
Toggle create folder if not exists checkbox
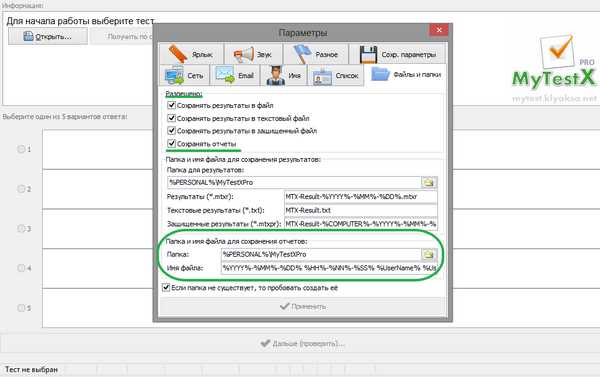pos(166,287)
